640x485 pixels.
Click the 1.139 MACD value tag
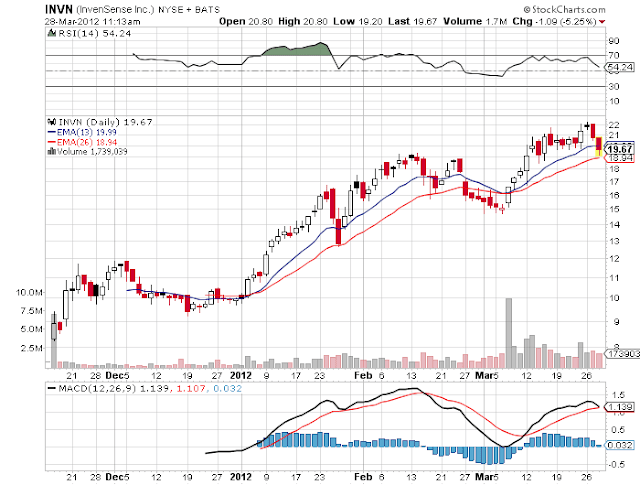[620, 407]
